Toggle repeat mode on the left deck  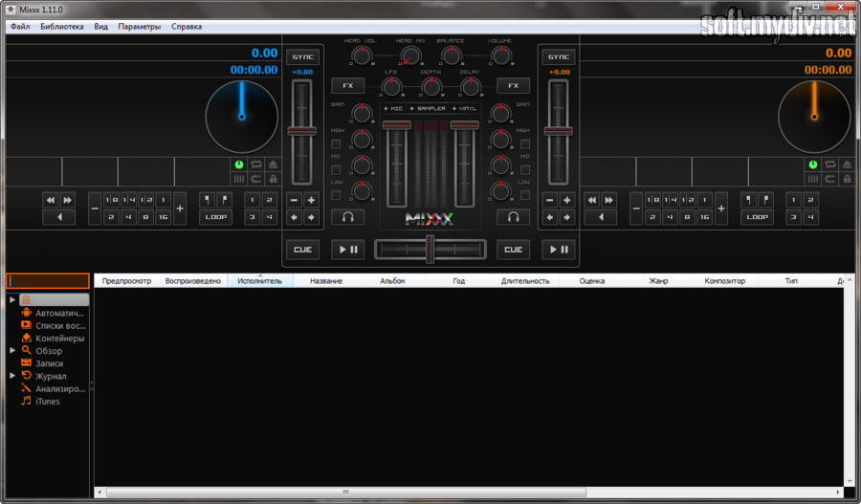255,164
